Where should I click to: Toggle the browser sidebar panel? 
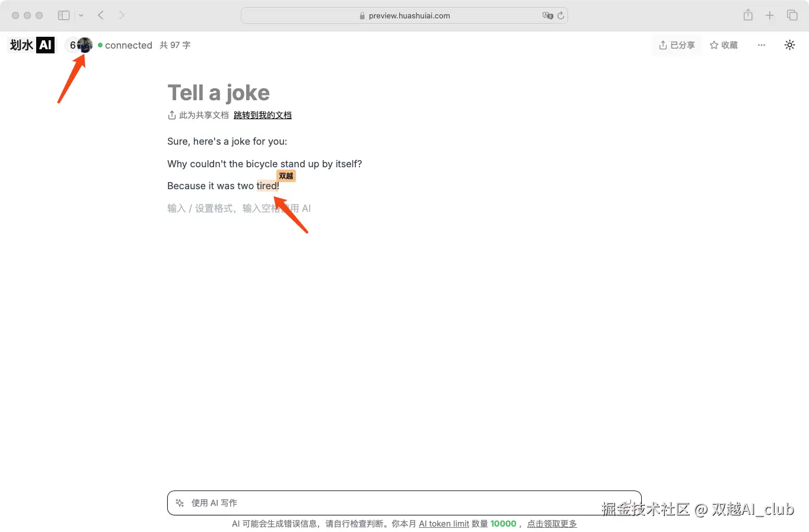tap(63, 15)
